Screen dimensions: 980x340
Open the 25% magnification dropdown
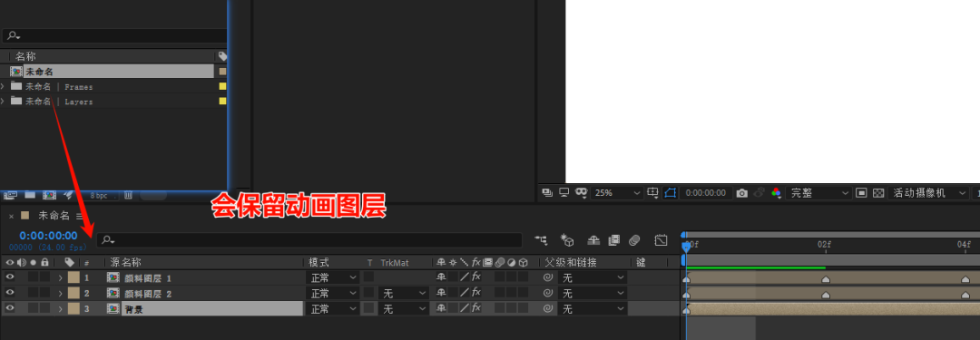coord(616,193)
